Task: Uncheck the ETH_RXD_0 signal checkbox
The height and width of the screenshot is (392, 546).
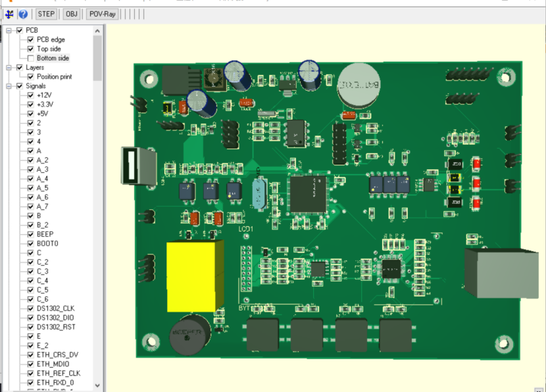Action: tap(31, 383)
